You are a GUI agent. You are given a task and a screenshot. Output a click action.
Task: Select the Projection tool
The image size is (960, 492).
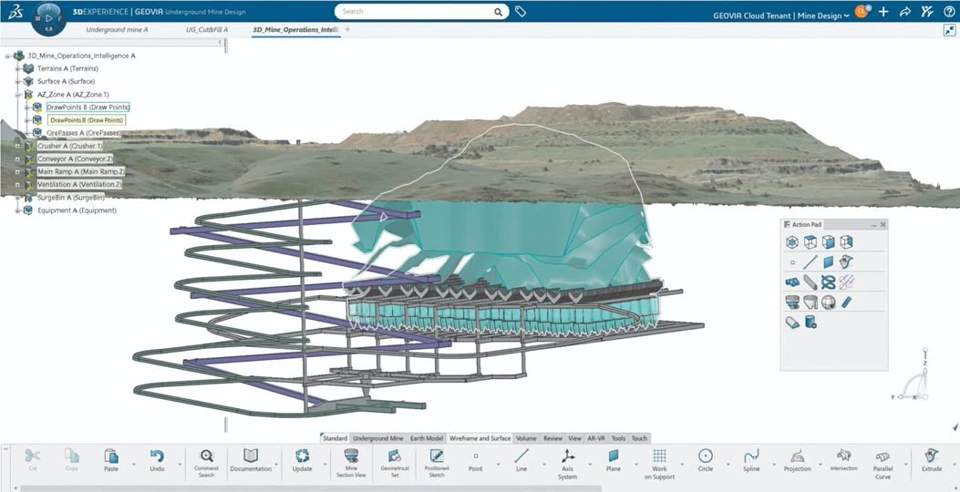click(797, 460)
